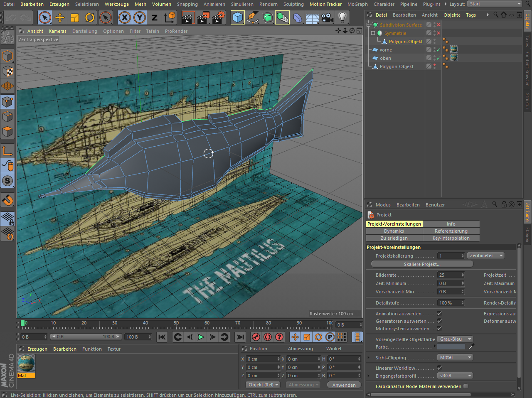Toggle autokeying button

tap(268, 337)
